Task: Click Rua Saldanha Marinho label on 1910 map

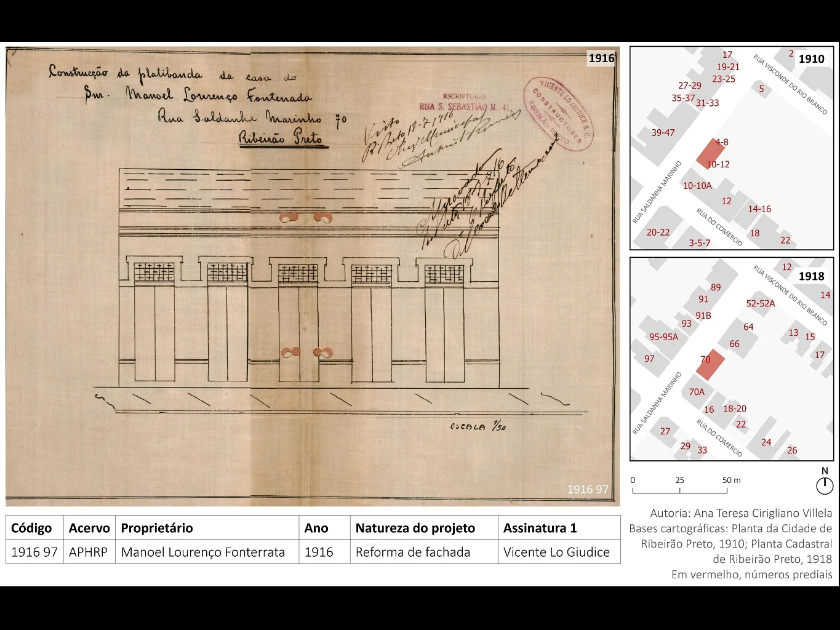Action: (x=657, y=192)
